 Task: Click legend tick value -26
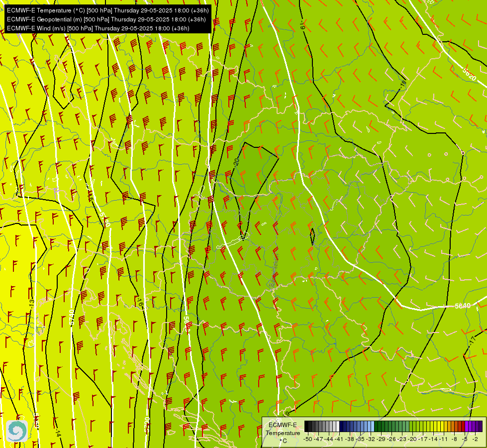(x=391, y=439)
